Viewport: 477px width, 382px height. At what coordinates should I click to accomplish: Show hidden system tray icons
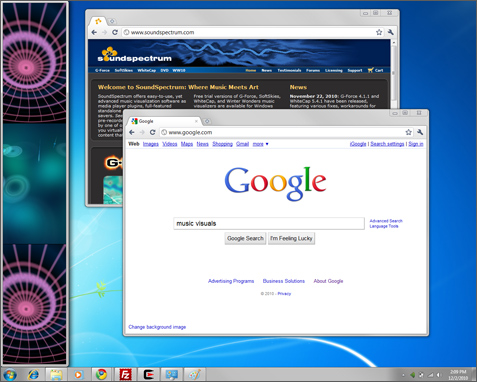tap(403, 375)
